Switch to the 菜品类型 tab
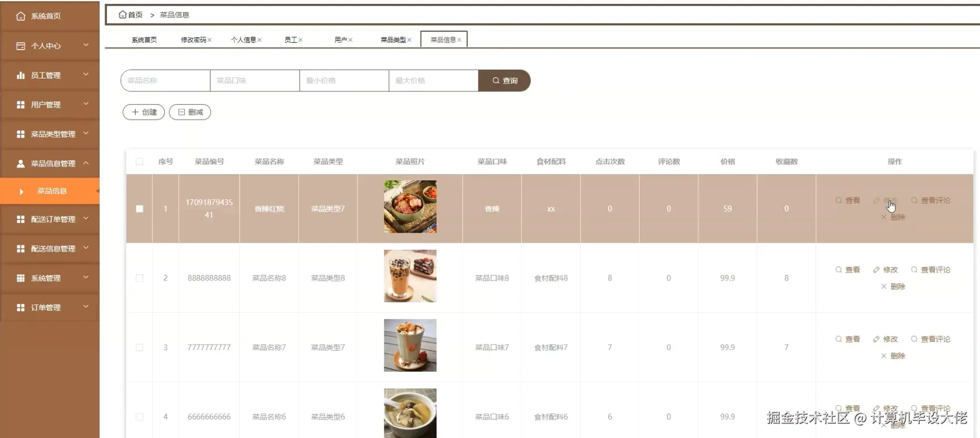 click(393, 40)
